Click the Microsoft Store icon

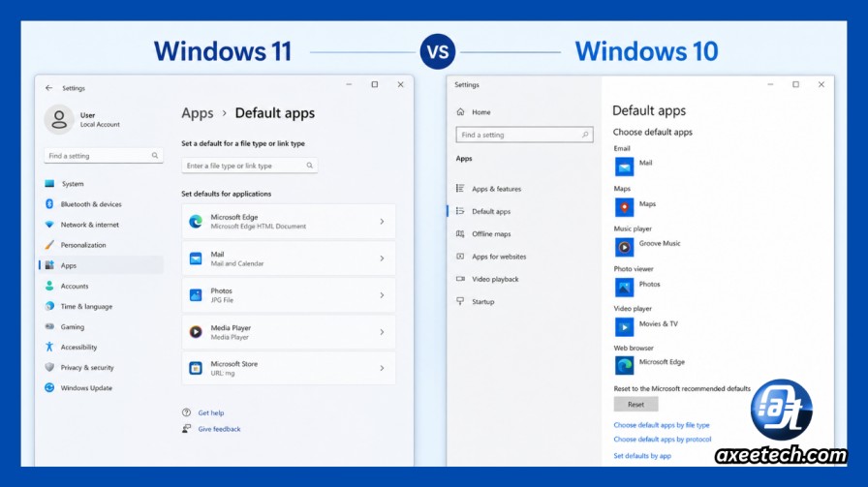[x=196, y=368]
